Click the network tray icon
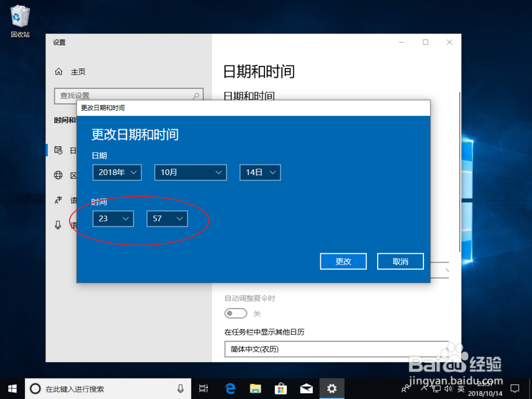This screenshot has width=532, height=399. point(437,389)
